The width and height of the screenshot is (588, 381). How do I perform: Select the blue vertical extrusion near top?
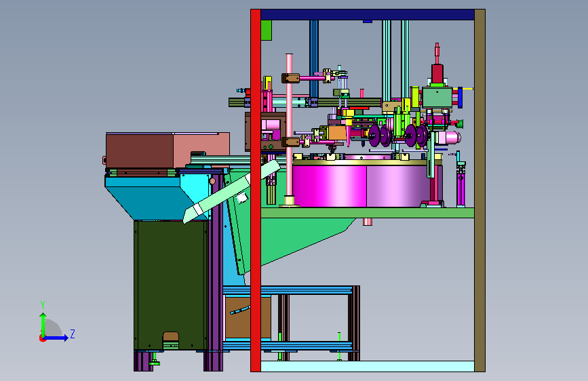click(x=314, y=58)
